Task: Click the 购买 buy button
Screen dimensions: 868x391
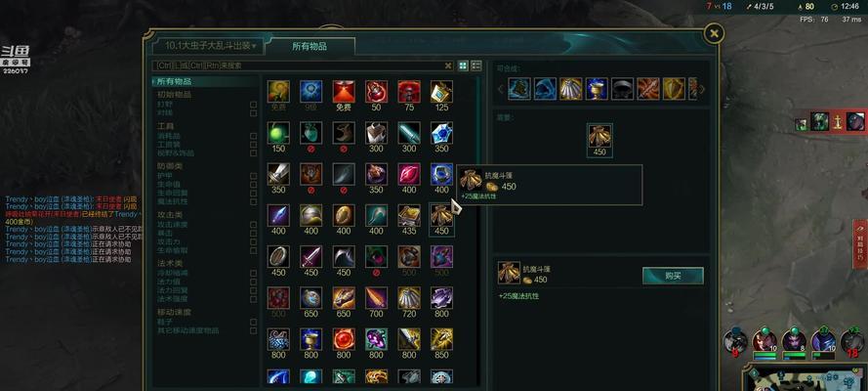Action: [673, 276]
